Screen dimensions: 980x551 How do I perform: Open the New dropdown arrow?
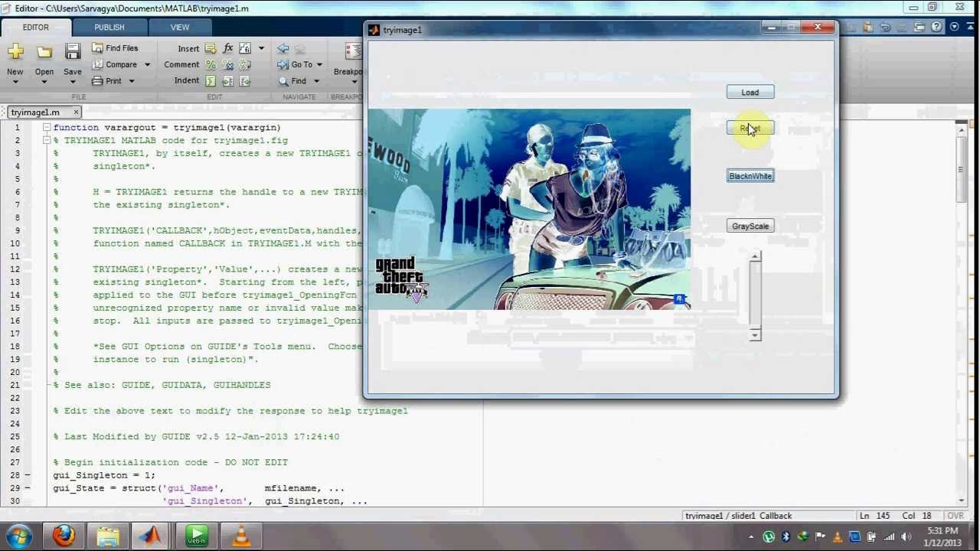(x=15, y=82)
